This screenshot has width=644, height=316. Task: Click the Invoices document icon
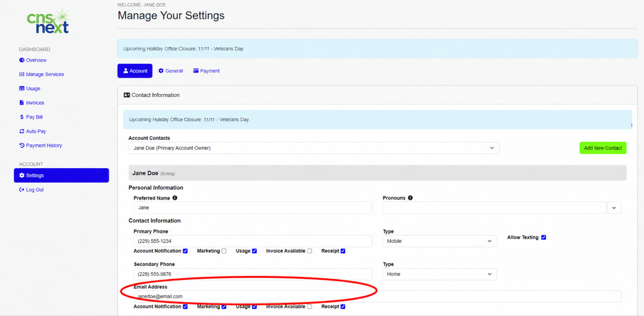click(x=22, y=103)
